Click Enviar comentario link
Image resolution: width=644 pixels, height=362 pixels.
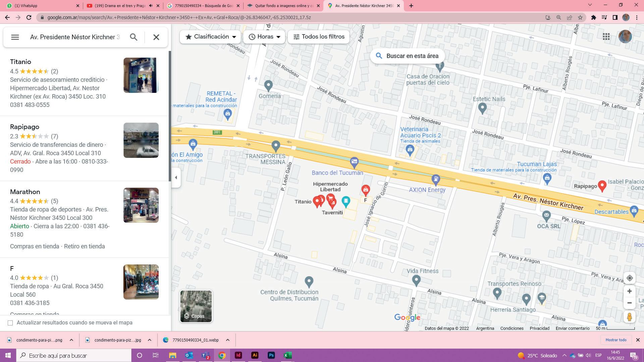point(572,328)
